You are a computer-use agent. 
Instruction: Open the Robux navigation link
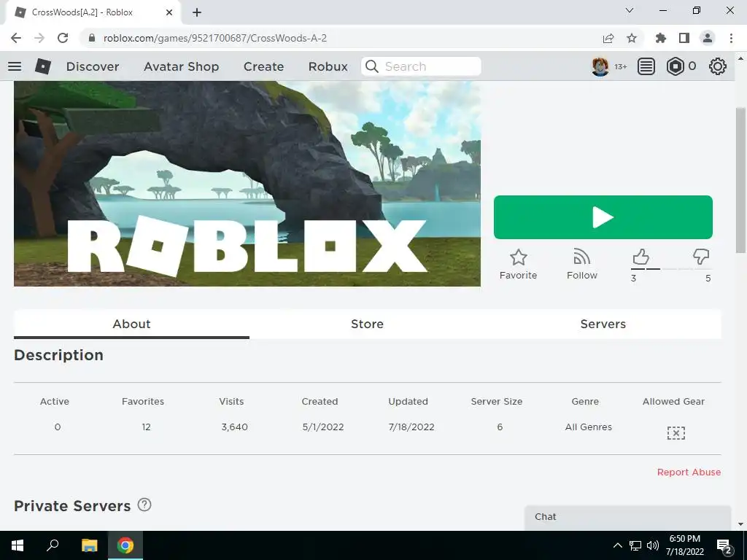click(328, 66)
